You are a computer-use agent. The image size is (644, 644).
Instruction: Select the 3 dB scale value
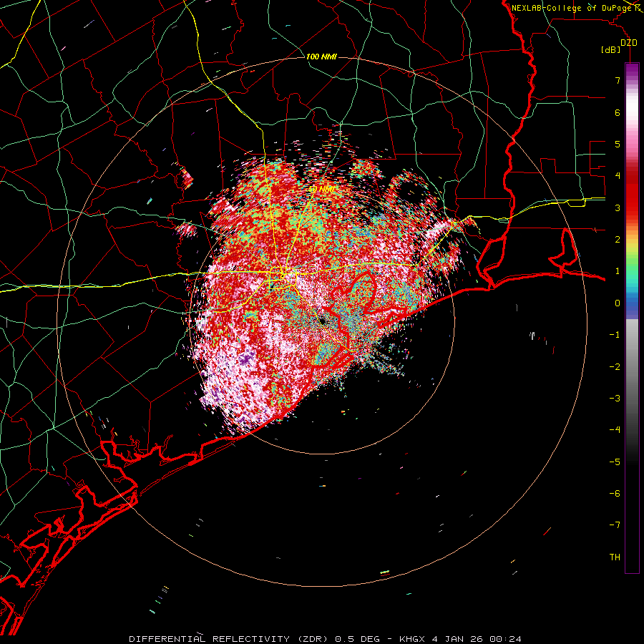618,208
